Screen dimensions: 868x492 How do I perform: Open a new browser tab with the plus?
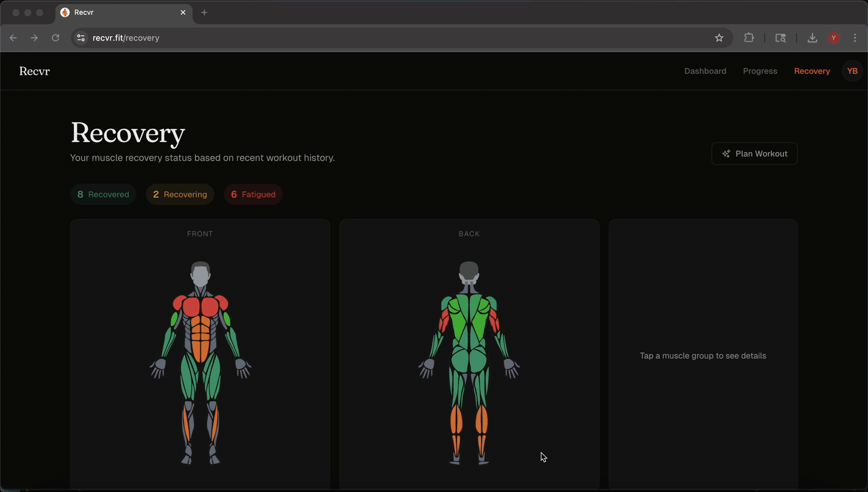click(204, 12)
